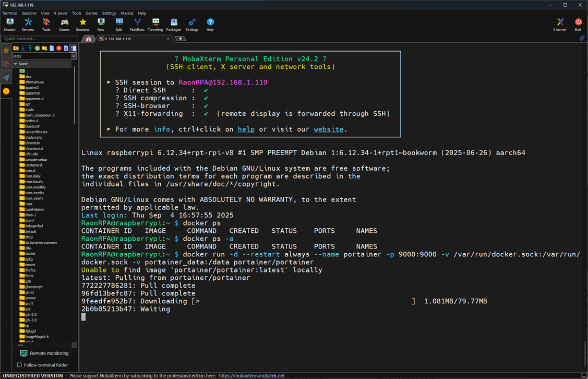Open the Macros menu
Viewport: 588px width, 379px height.
click(127, 13)
